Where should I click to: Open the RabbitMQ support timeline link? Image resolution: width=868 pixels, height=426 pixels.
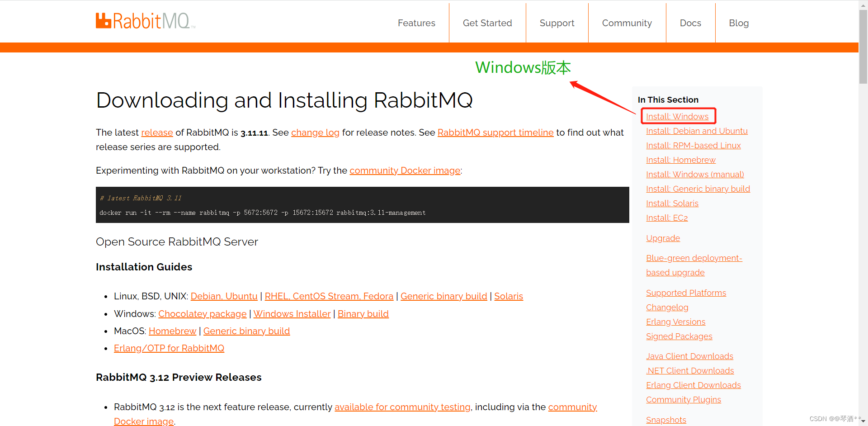(x=495, y=133)
